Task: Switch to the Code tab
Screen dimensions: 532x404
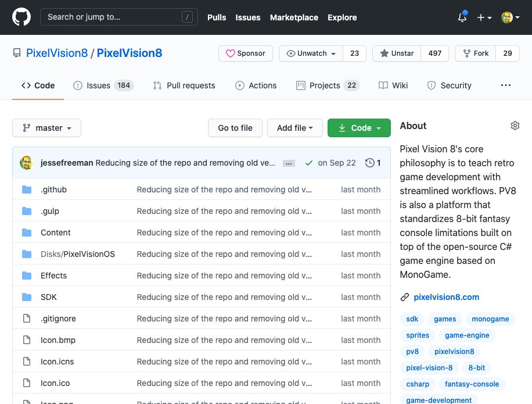Action: [x=38, y=85]
